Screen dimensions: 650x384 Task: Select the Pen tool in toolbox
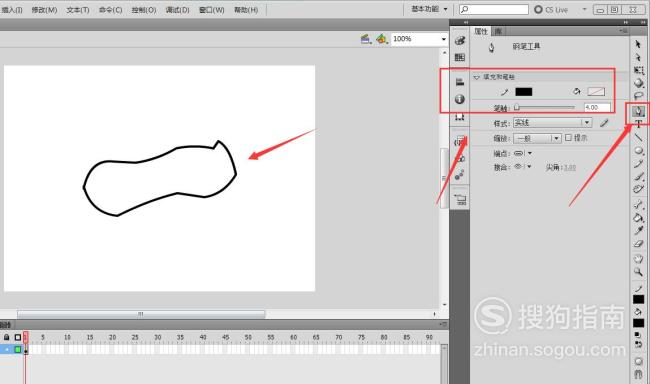point(638,111)
